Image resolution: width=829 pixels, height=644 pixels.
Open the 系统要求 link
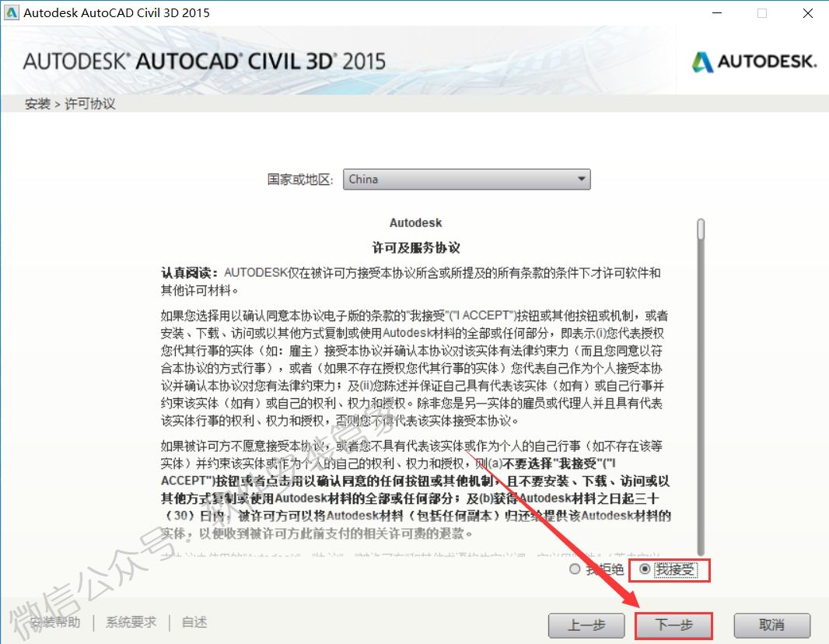pos(131,622)
